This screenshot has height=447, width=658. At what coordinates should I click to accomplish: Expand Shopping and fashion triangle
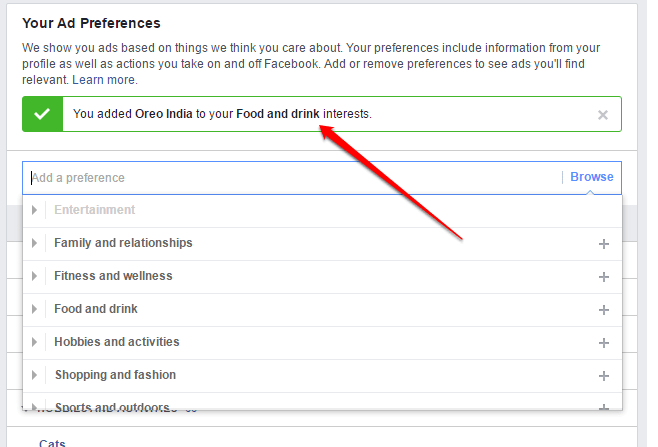34,375
